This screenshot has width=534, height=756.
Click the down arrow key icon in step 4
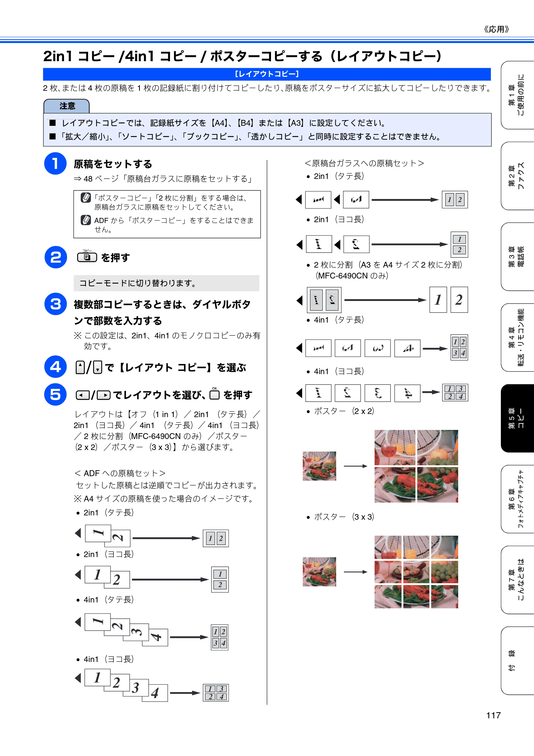tap(97, 367)
